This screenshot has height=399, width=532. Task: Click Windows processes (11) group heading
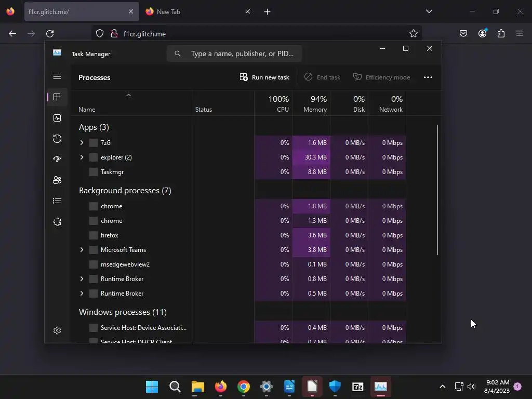click(123, 312)
